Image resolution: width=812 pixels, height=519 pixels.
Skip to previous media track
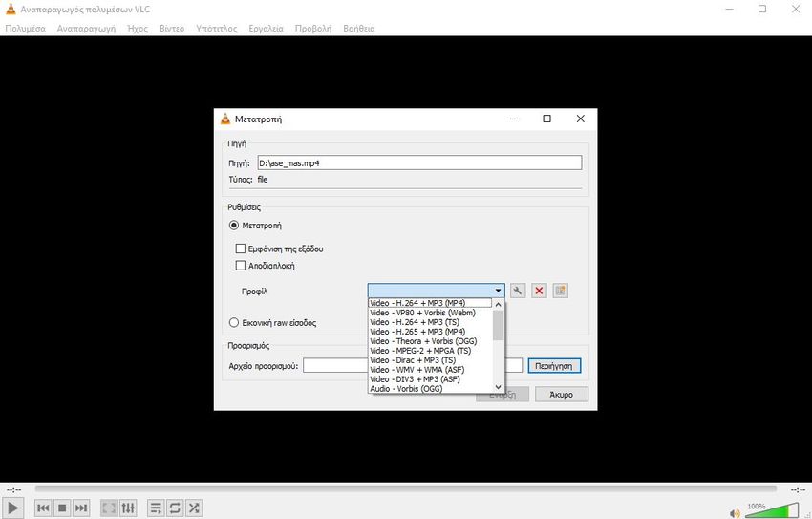click(43, 508)
